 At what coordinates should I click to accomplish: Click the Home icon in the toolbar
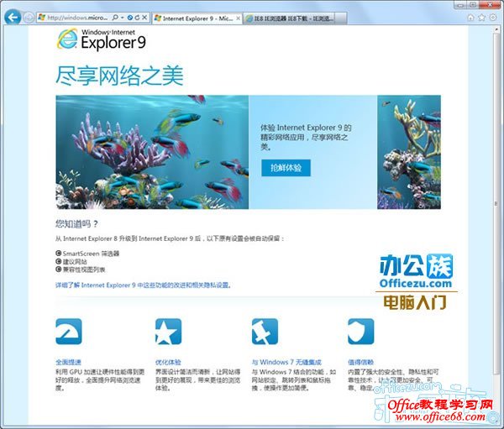tap(471, 18)
